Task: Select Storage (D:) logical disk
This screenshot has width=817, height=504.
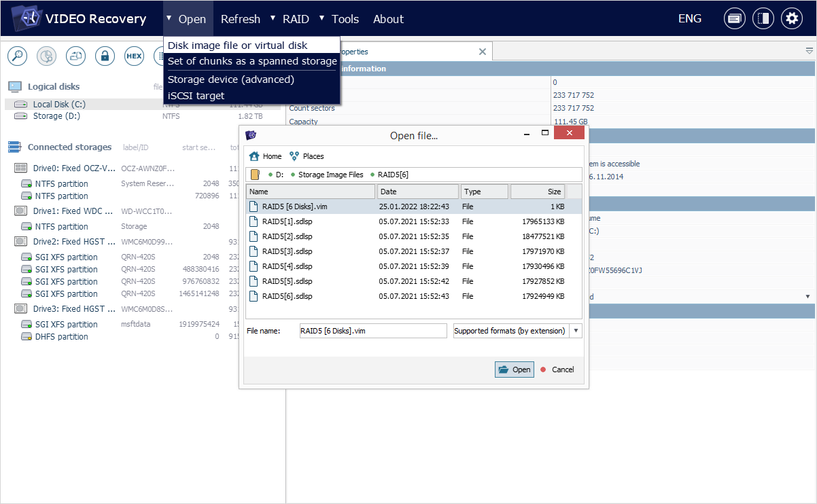Action: 143,116
